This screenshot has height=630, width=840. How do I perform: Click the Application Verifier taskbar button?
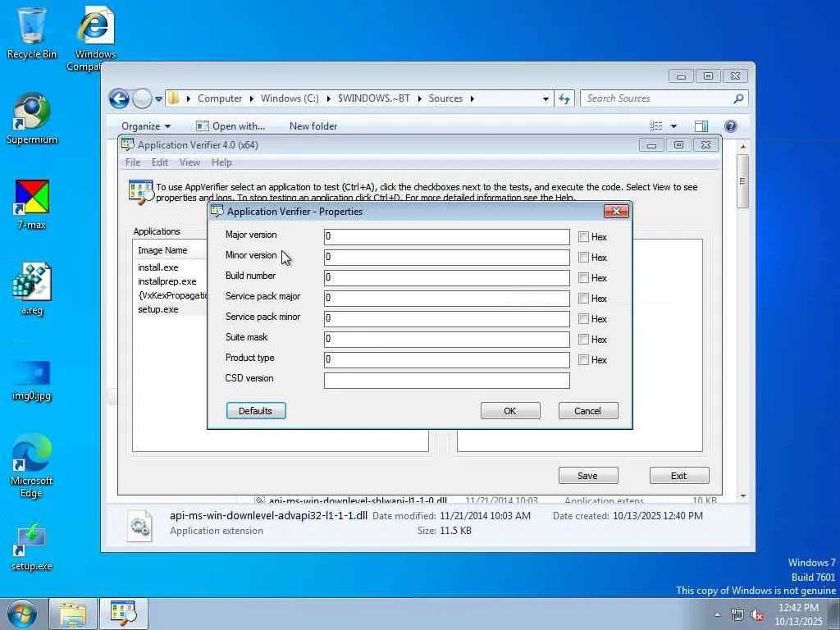click(x=123, y=614)
